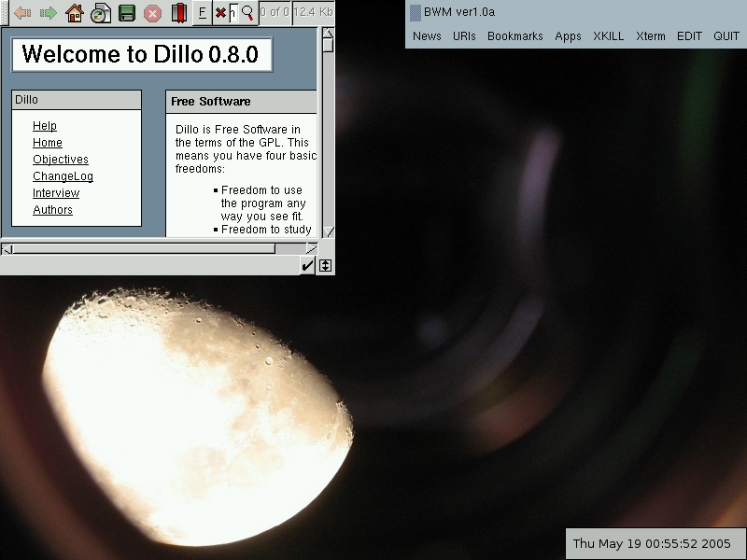
Task: Click the magnifying glass search icon
Action: coord(247,12)
